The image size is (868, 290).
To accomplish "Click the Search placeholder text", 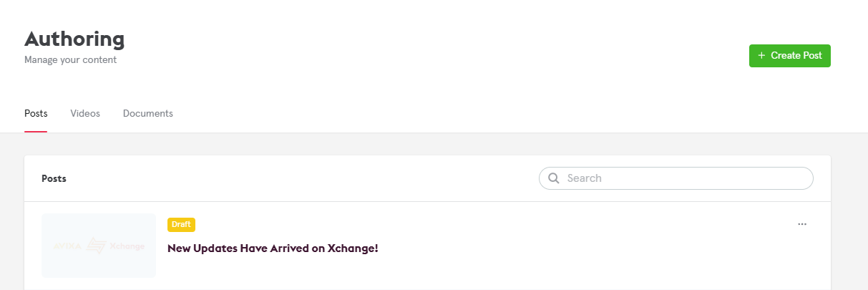I will coord(584,178).
